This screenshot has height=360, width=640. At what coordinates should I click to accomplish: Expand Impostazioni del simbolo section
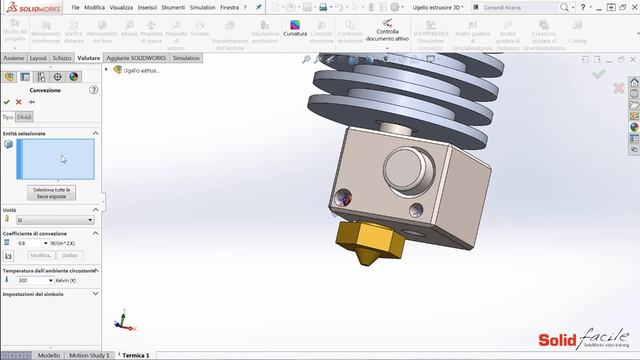point(95,294)
